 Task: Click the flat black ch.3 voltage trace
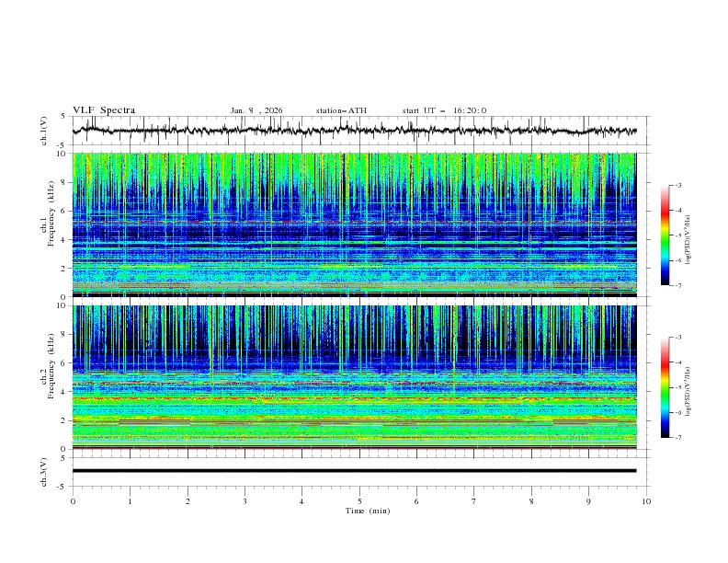[x=354, y=471]
